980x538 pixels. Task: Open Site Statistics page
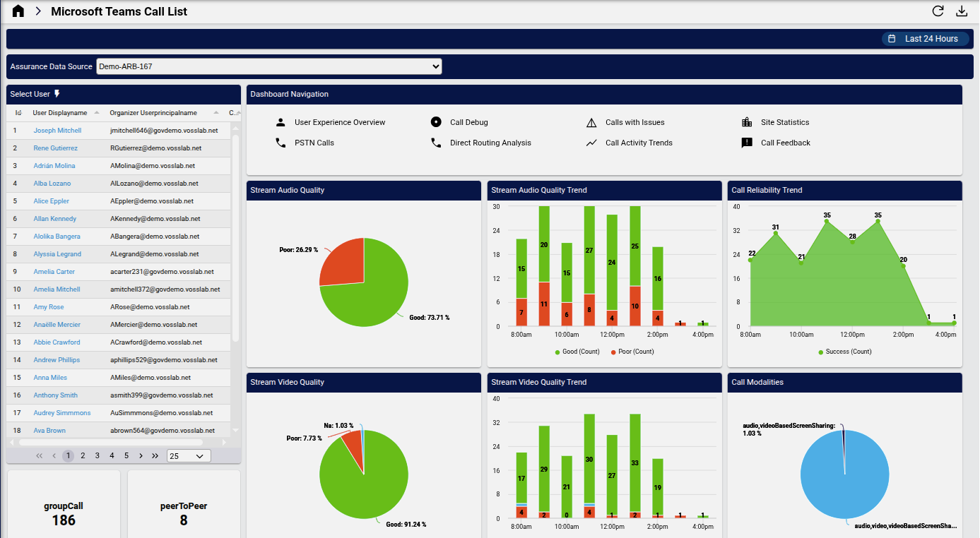click(785, 122)
